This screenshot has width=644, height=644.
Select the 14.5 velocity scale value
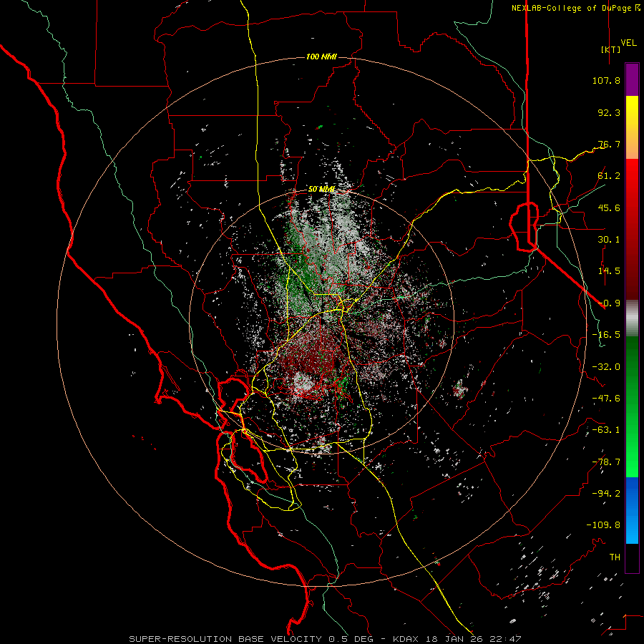pos(609,271)
